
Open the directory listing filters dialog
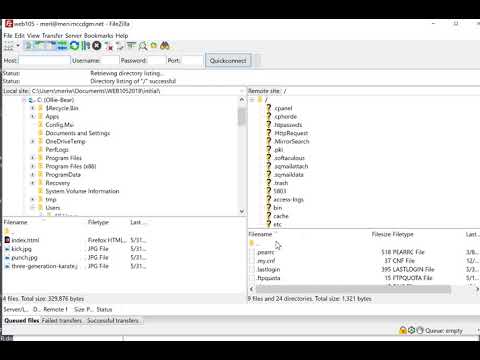tap(131, 46)
